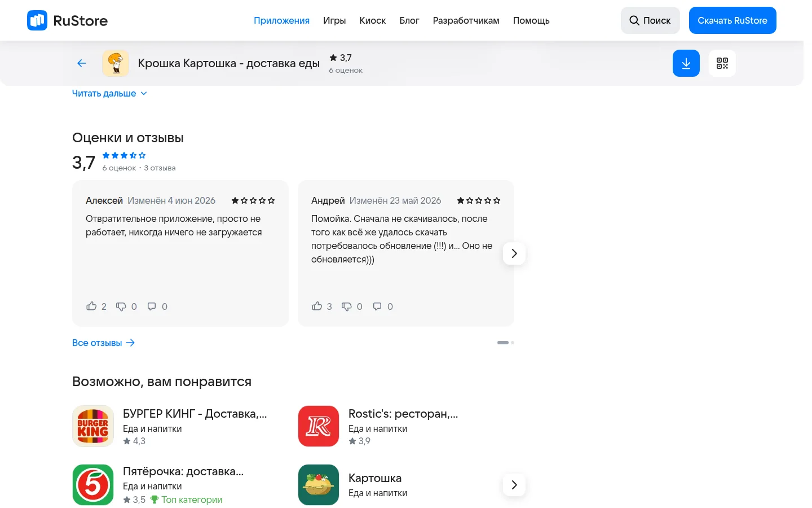Open БУРГЕР КИНГ - Доставка app title
Image resolution: width=812 pixels, height=508 pixels.
pos(195,414)
